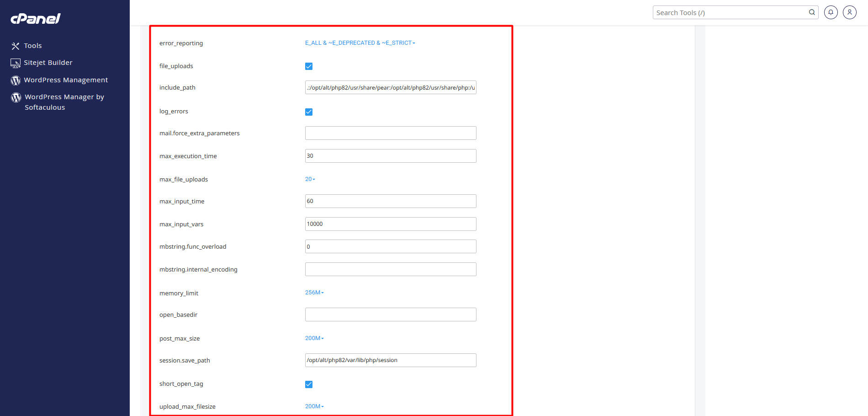Click the max_input_time label

(x=182, y=202)
